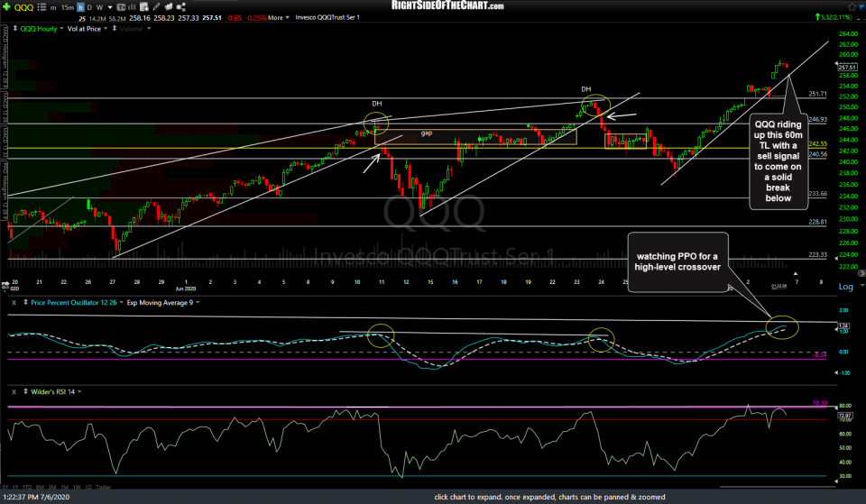Click the 5.32 (2.11%) gain indicator
This screenshot has height=504, width=866.
coord(834,18)
